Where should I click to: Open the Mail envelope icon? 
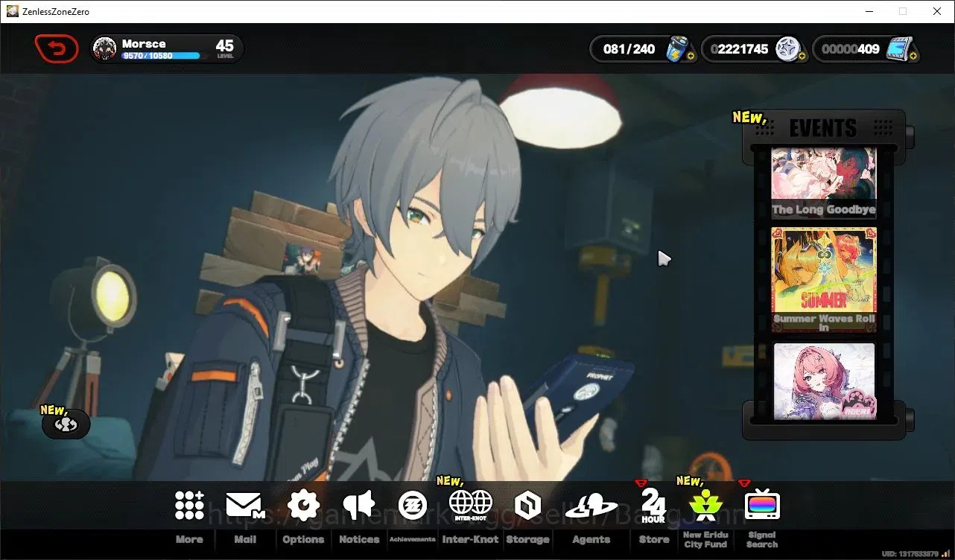click(245, 505)
